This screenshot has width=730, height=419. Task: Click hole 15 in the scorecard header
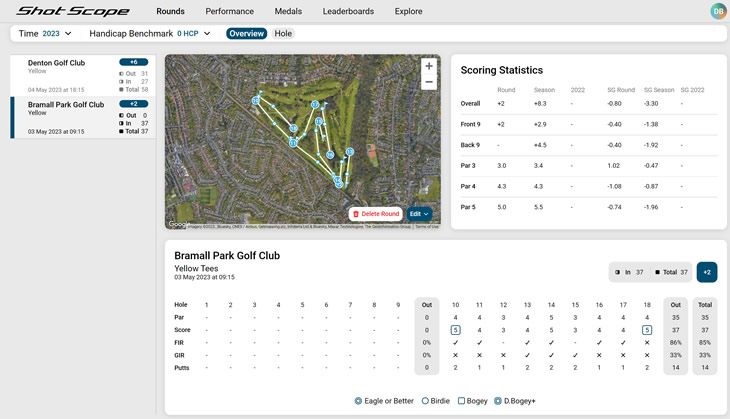coord(575,305)
